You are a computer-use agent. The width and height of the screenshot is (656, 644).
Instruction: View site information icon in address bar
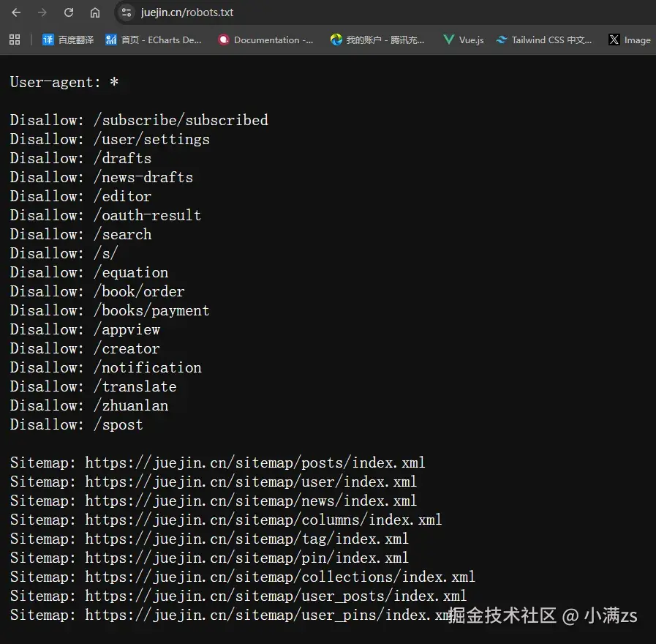127,12
